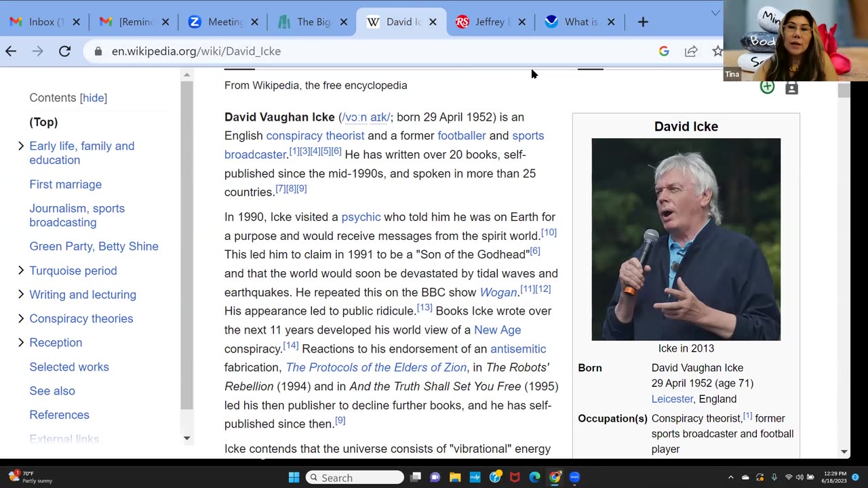
Task: Open Google Chrome on the taskbar
Action: pos(555,477)
